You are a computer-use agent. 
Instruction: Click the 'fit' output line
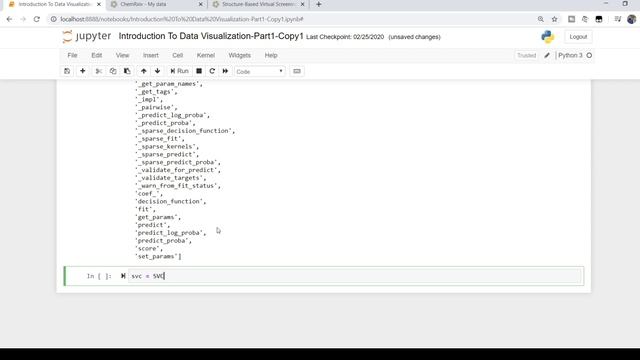click(x=145, y=209)
